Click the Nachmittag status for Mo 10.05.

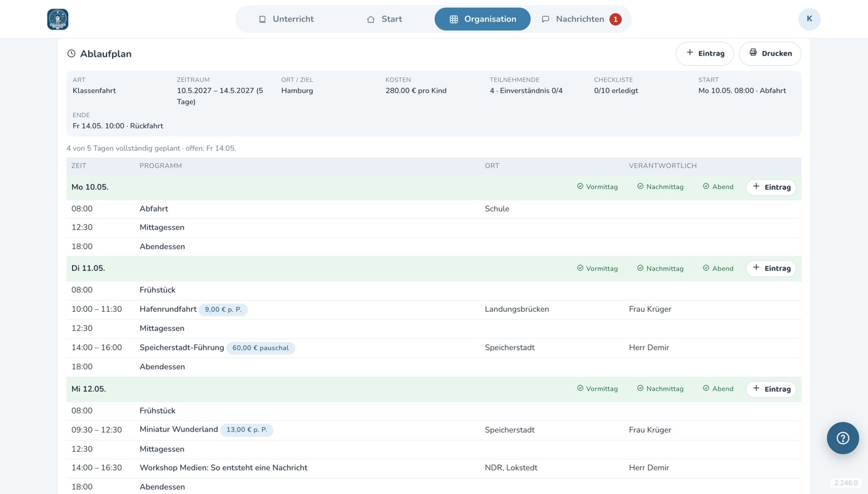point(660,187)
